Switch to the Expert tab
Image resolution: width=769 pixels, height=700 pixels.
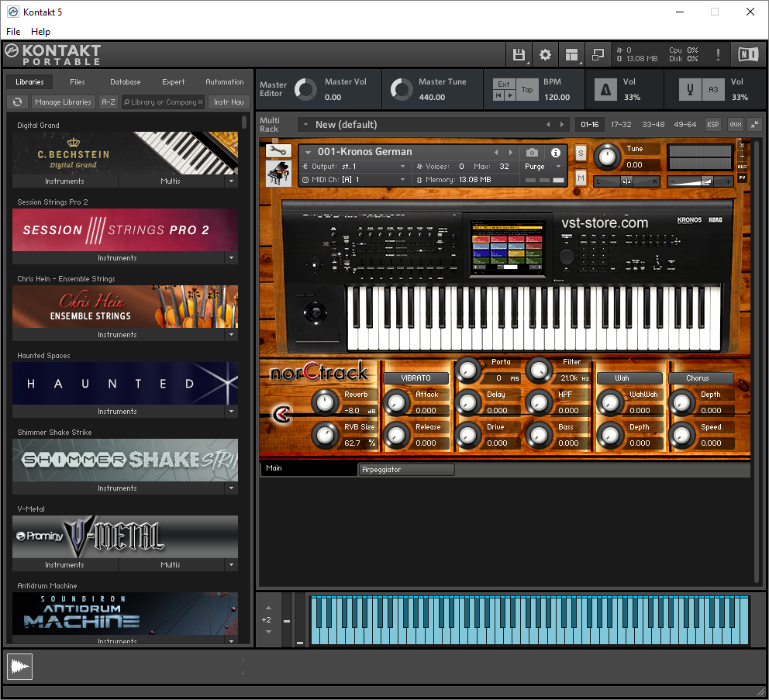[x=173, y=82]
